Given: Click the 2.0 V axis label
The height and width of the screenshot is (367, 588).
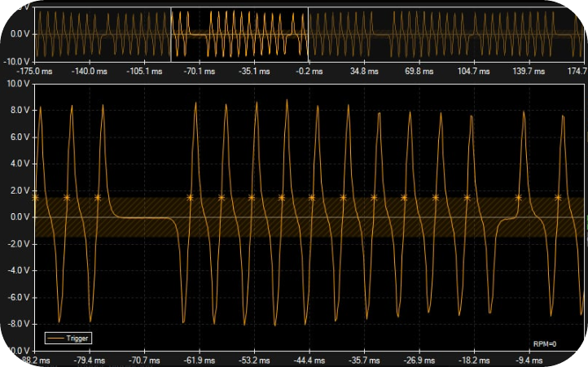Looking at the screenshot, I should point(20,190).
